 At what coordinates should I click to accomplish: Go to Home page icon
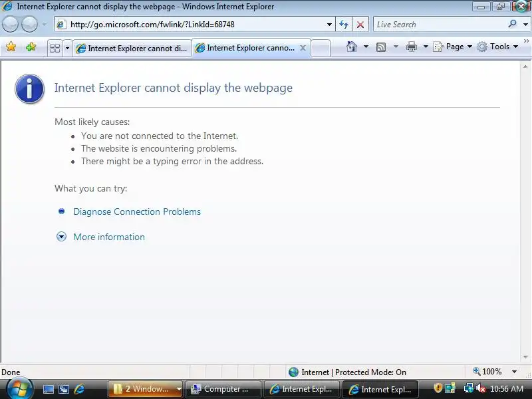[x=352, y=47]
